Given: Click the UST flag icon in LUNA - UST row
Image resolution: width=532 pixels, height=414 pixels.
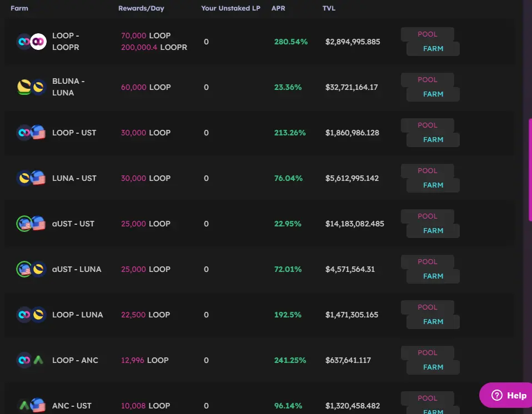Looking at the screenshot, I should click(x=38, y=178).
